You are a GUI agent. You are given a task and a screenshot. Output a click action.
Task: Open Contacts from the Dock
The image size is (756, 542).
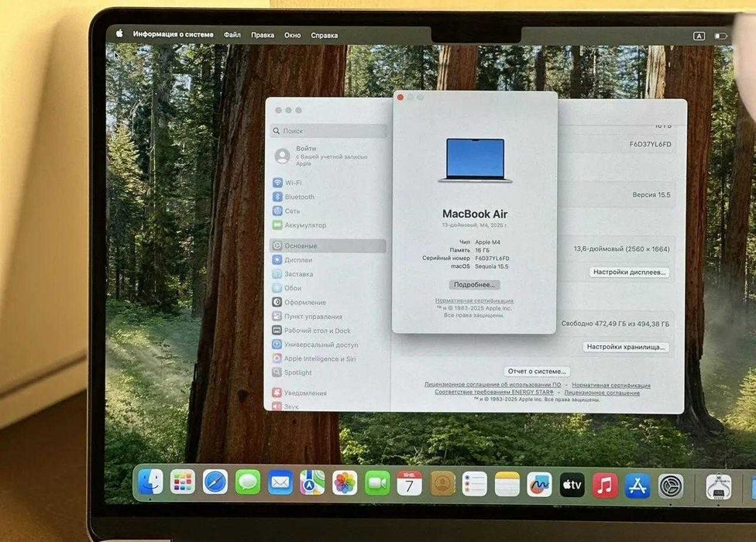442,484
